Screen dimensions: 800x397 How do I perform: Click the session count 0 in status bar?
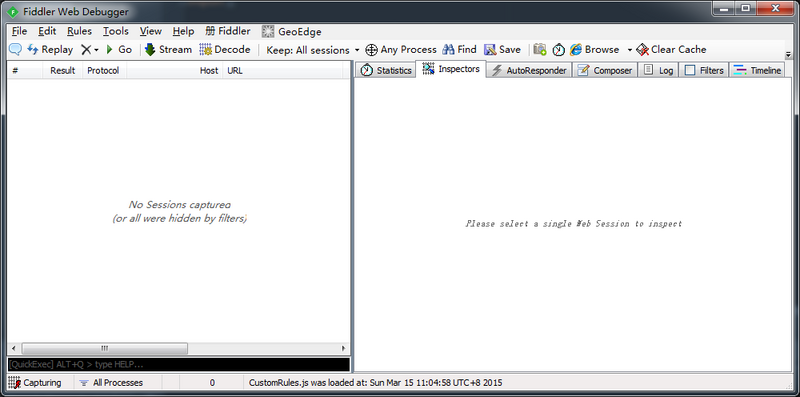[x=212, y=383]
